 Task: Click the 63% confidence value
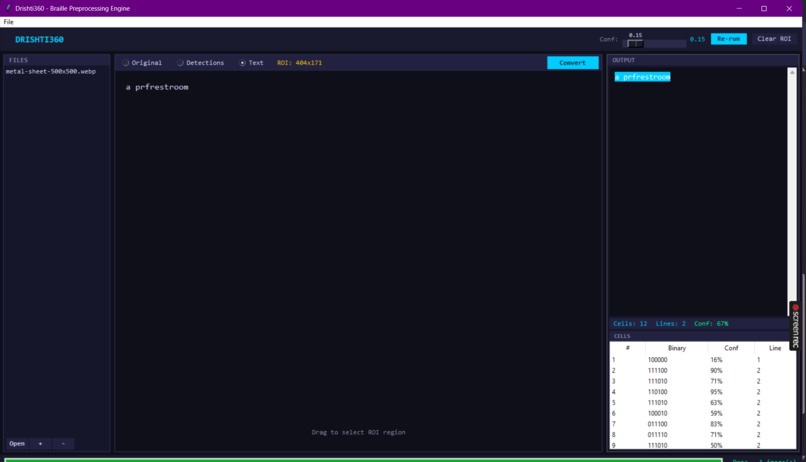tap(716, 403)
